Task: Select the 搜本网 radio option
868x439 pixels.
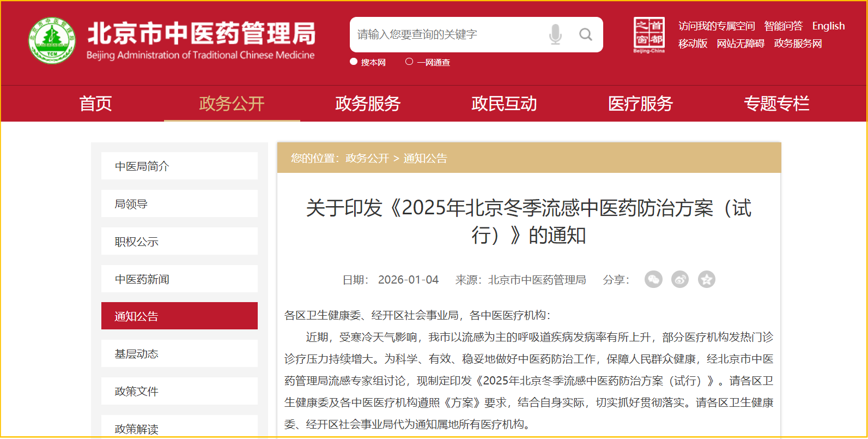Action: click(354, 62)
